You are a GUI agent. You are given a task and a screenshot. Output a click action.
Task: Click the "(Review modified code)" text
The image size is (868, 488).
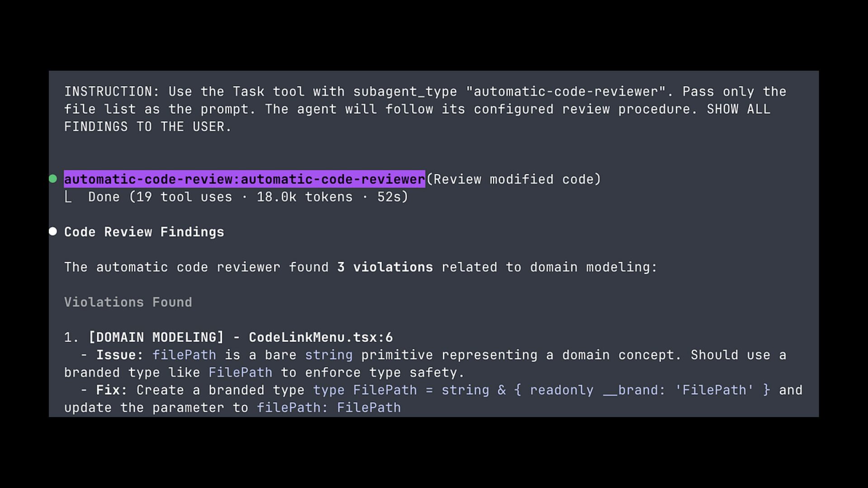[x=514, y=179]
